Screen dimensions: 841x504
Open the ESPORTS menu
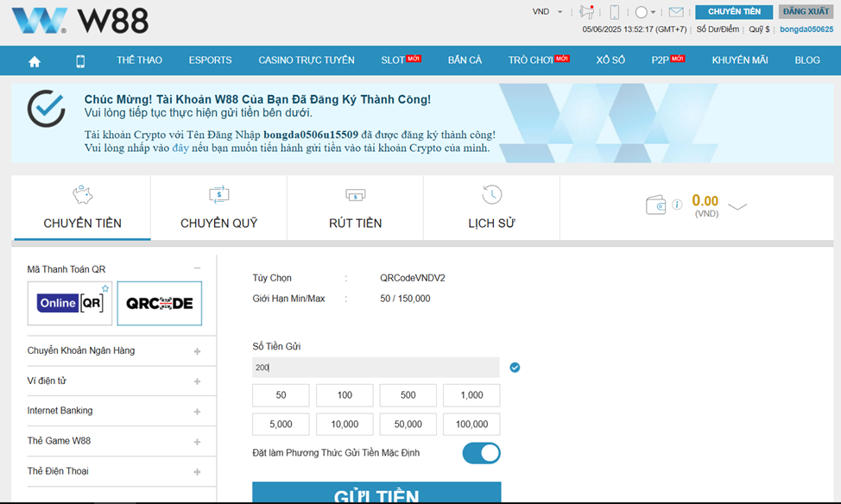tap(211, 60)
